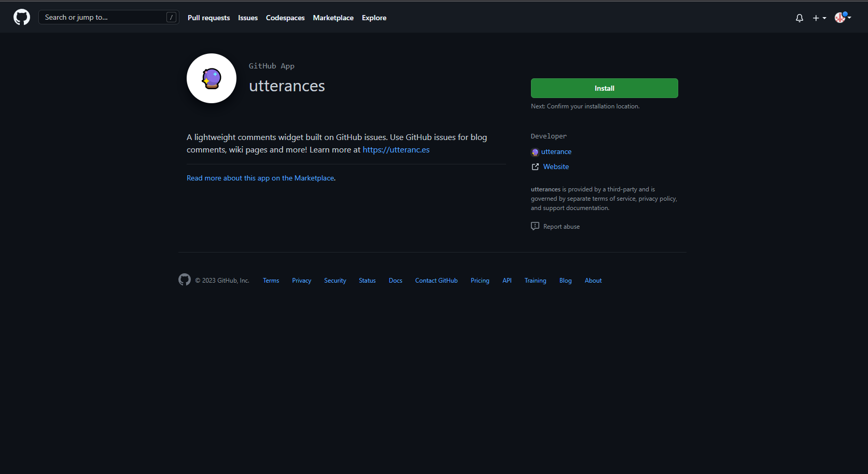Open Status in the footer
Viewport: 868px width, 474px height.
coord(367,281)
